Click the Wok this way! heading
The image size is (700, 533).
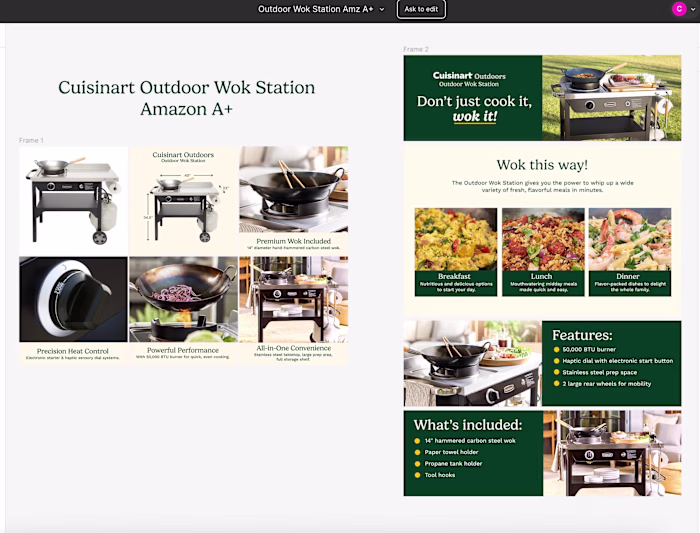tap(542, 165)
